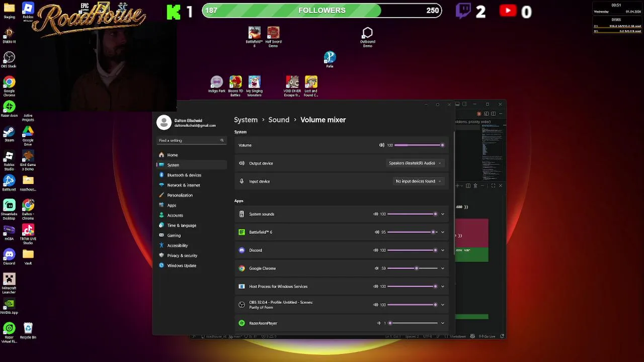Open Network & internet settings
This screenshot has height=362, width=644.
(192, 185)
